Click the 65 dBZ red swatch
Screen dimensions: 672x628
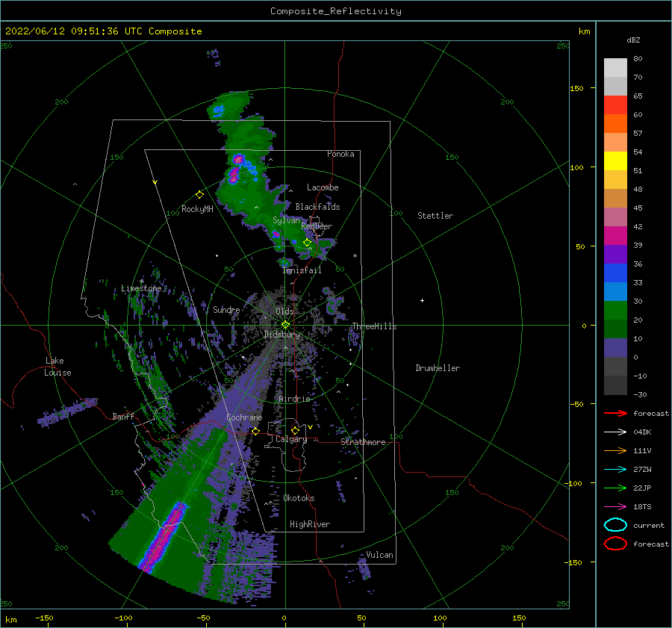pos(615,105)
